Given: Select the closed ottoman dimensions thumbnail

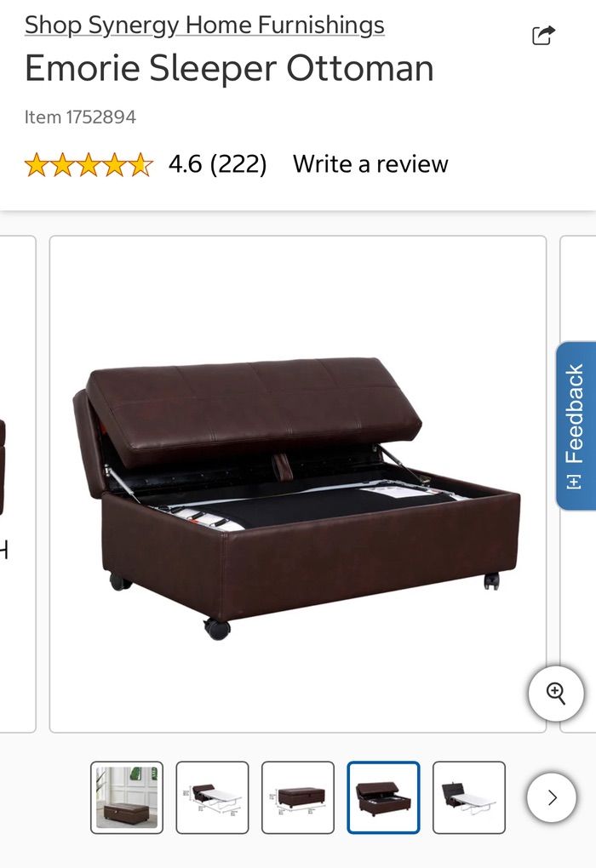Looking at the screenshot, I should coord(298,797).
